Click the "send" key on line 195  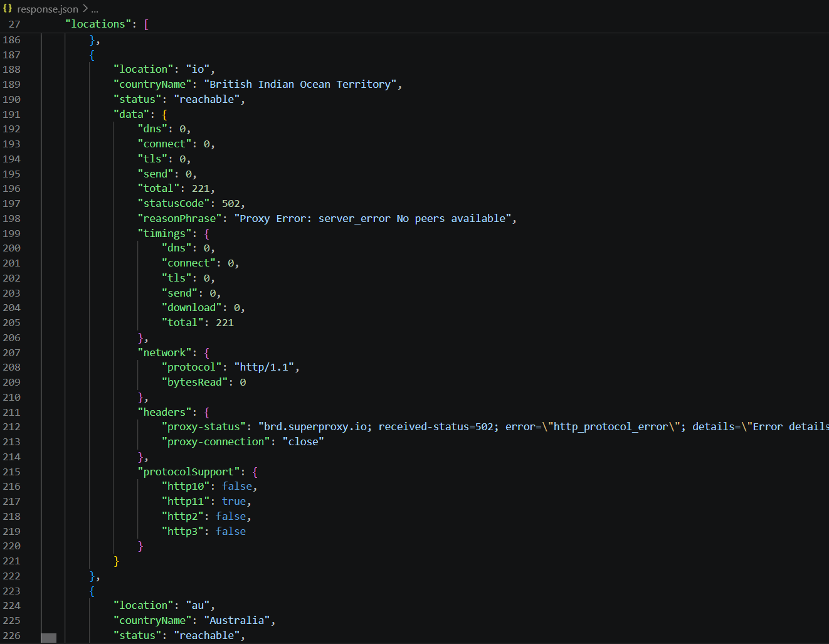156,174
